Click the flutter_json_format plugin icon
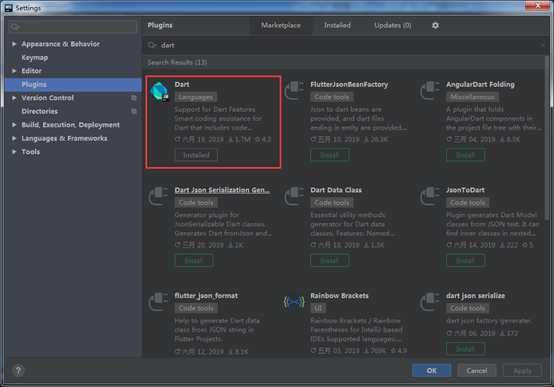Screen dimensions: 554x387 point(158,302)
